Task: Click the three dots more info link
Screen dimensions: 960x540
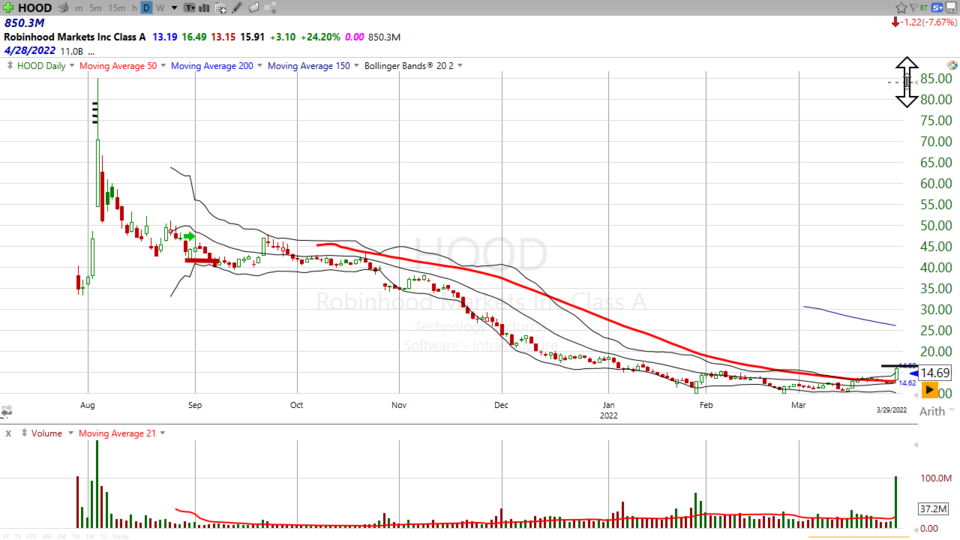Action: click(x=91, y=51)
